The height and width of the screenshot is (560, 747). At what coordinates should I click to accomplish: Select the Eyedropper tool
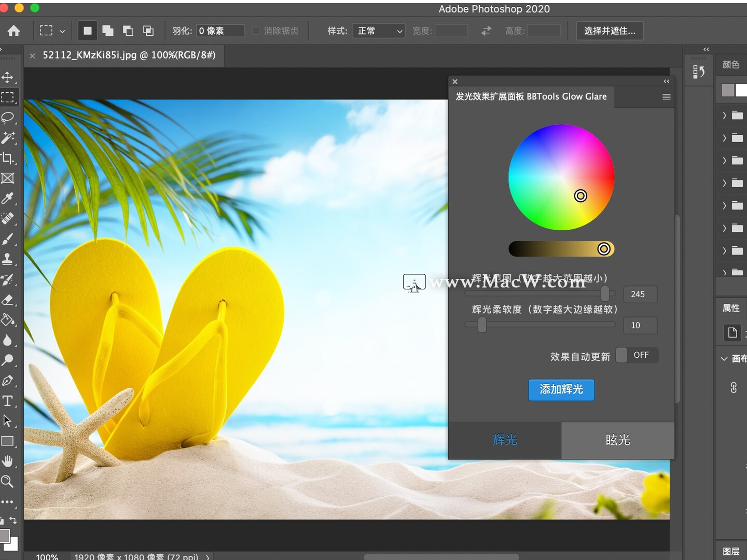pyautogui.click(x=8, y=199)
